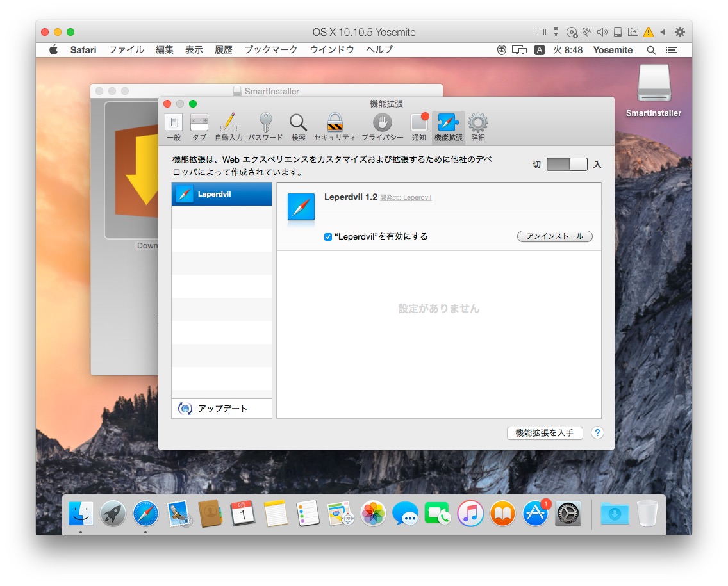Open the 履歴 menu
This screenshot has height=586, width=728.
pos(223,50)
